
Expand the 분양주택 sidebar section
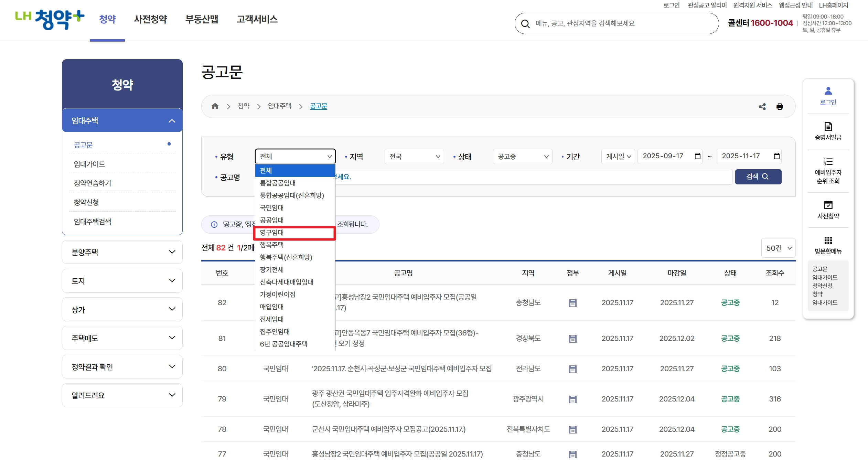(x=122, y=252)
